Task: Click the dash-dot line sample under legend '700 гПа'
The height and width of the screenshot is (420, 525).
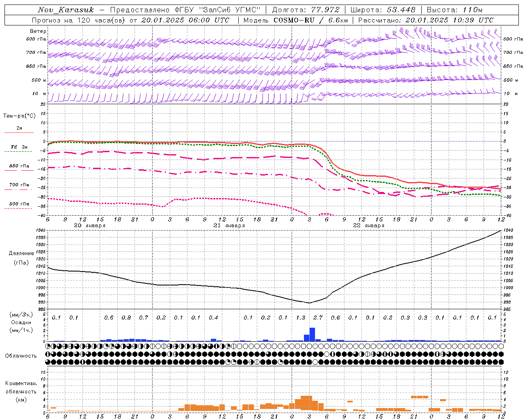Action: pyautogui.click(x=19, y=189)
